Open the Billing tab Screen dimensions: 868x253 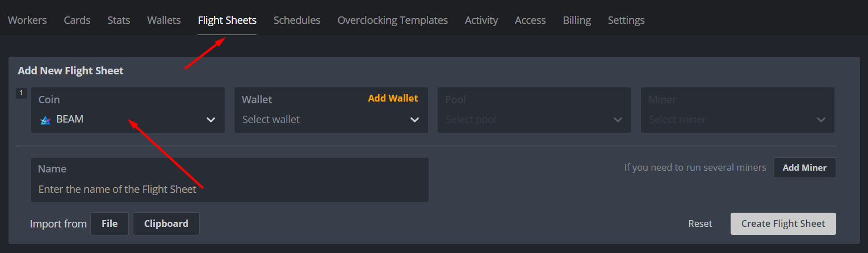click(577, 20)
